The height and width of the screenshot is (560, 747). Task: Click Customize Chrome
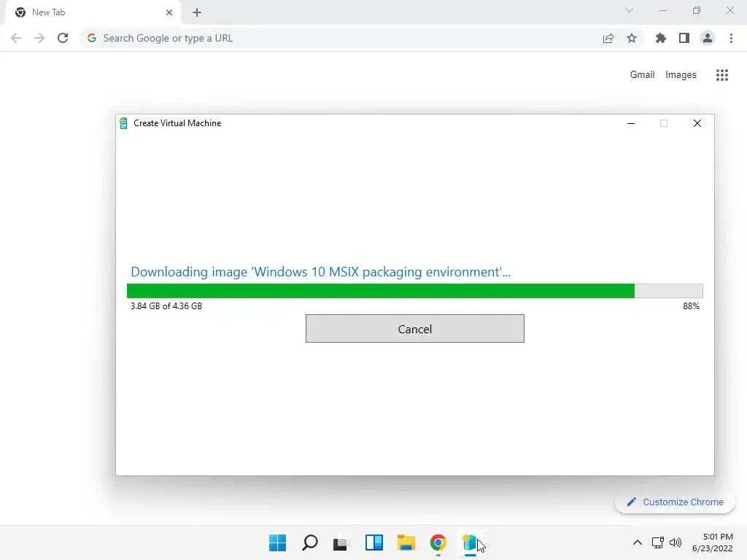click(x=675, y=502)
